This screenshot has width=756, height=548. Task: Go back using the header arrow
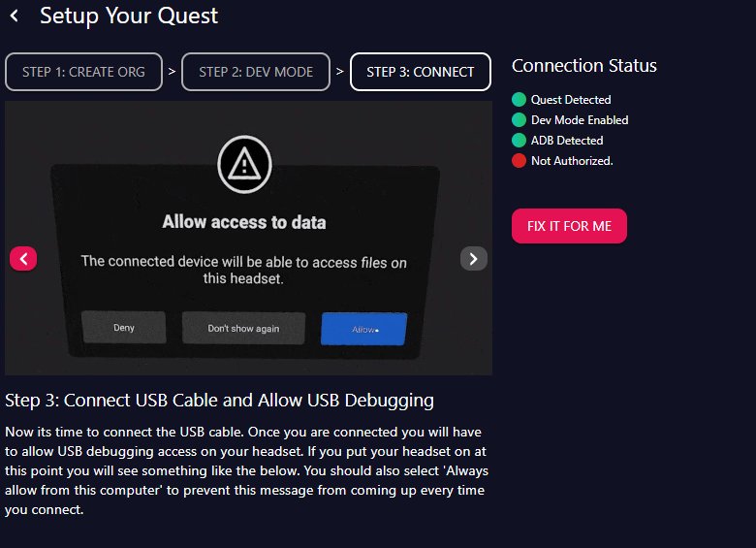click(15, 16)
